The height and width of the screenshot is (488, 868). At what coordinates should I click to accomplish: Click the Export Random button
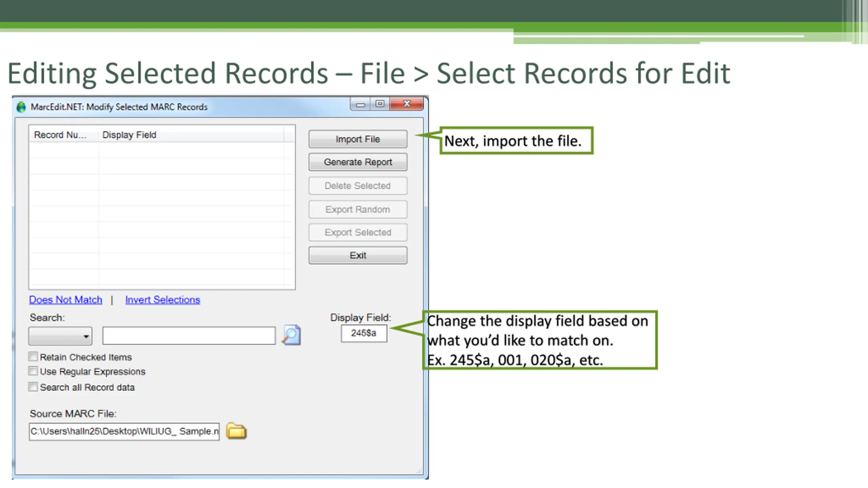[358, 209]
